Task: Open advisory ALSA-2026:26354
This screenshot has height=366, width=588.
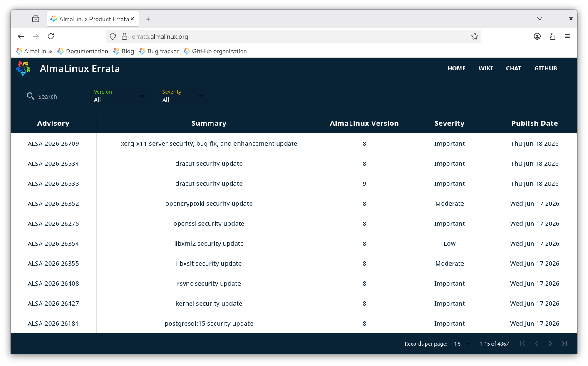Action: tap(53, 244)
